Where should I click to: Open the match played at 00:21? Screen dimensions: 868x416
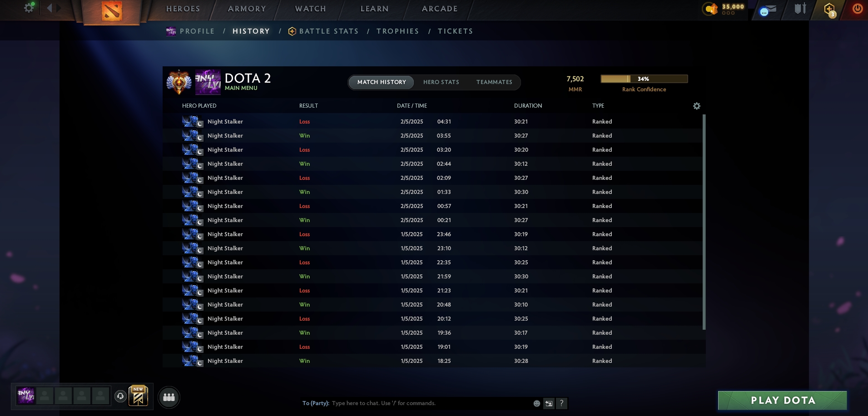[x=432, y=220]
